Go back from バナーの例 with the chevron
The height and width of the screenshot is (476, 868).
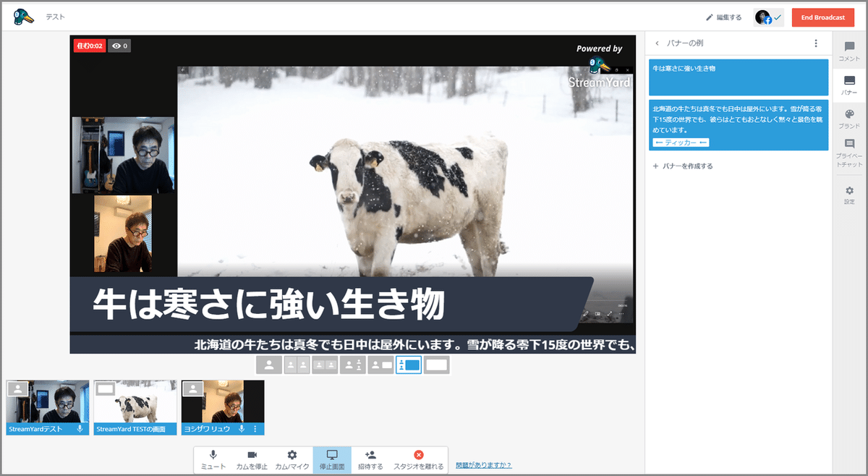[657, 43]
